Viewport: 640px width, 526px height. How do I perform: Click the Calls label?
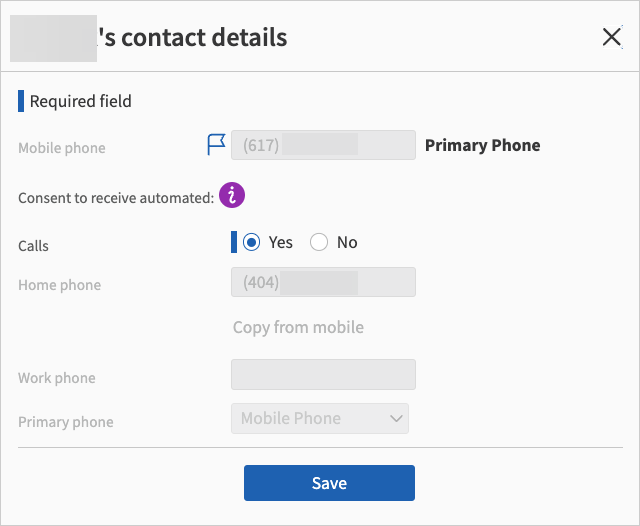33,245
